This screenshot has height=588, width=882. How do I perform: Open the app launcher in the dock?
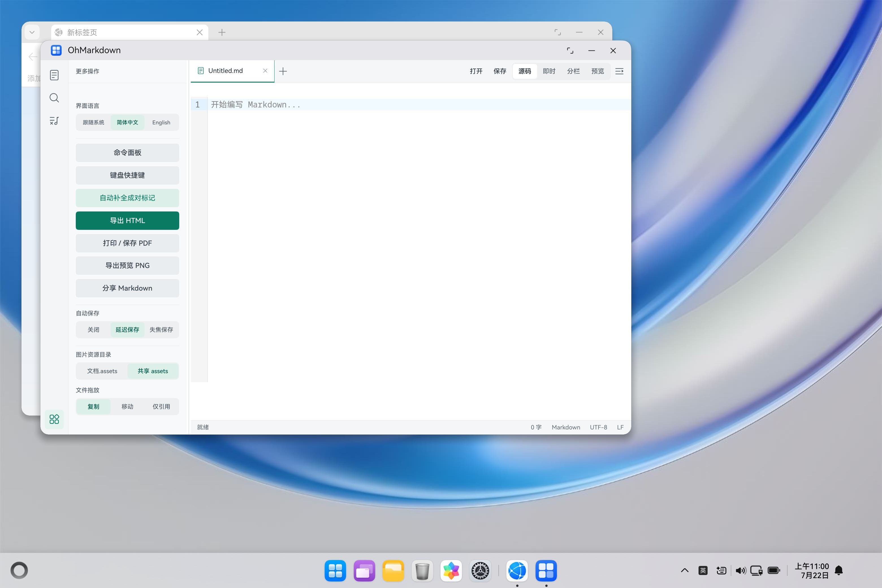[x=335, y=570]
